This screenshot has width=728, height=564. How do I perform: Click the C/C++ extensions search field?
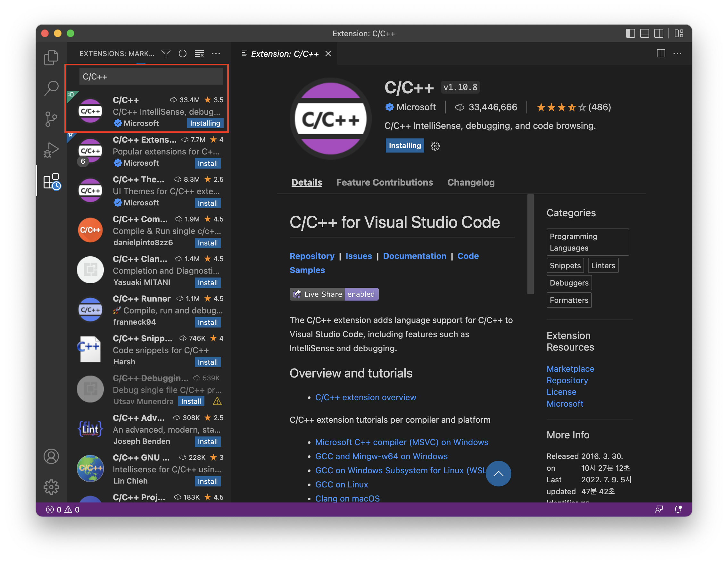pos(151,77)
